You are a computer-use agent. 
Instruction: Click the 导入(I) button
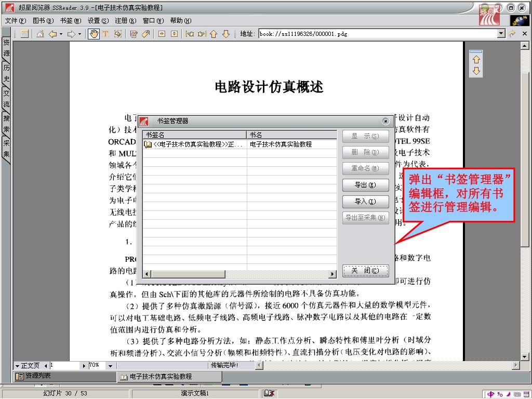[365, 202]
